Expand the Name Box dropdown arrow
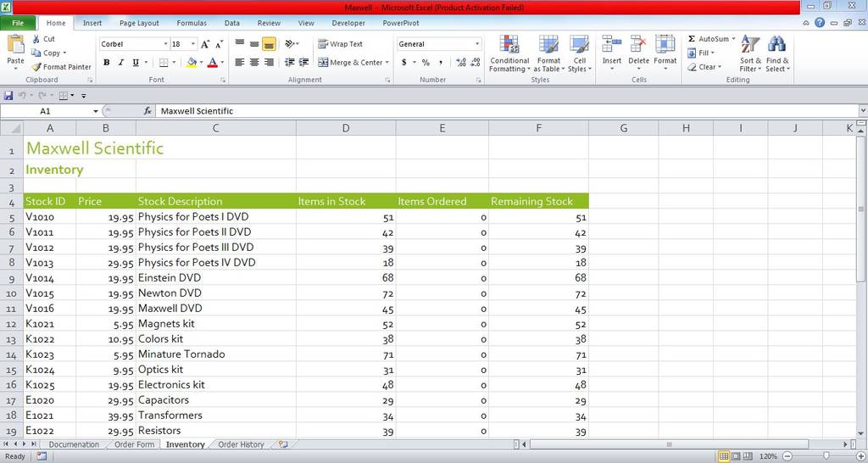Viewport: 868px width, 463px height. [x=95, y=111]
